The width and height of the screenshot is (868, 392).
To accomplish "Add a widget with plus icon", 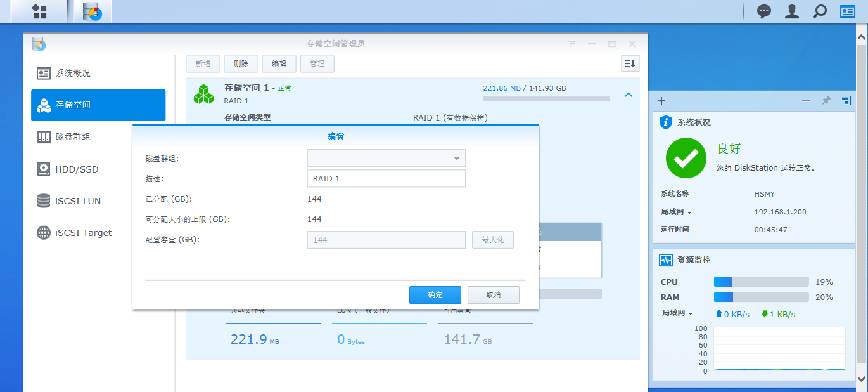I will (661, 101).
